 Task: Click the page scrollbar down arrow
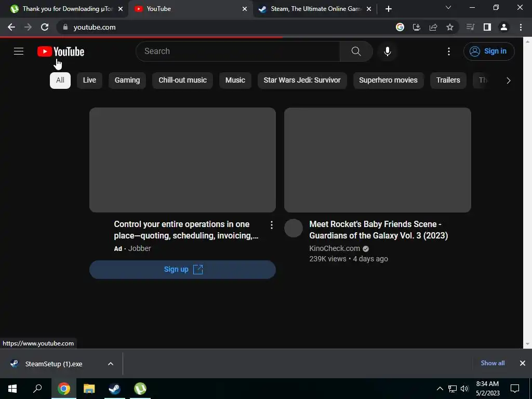tap(527, 344)
